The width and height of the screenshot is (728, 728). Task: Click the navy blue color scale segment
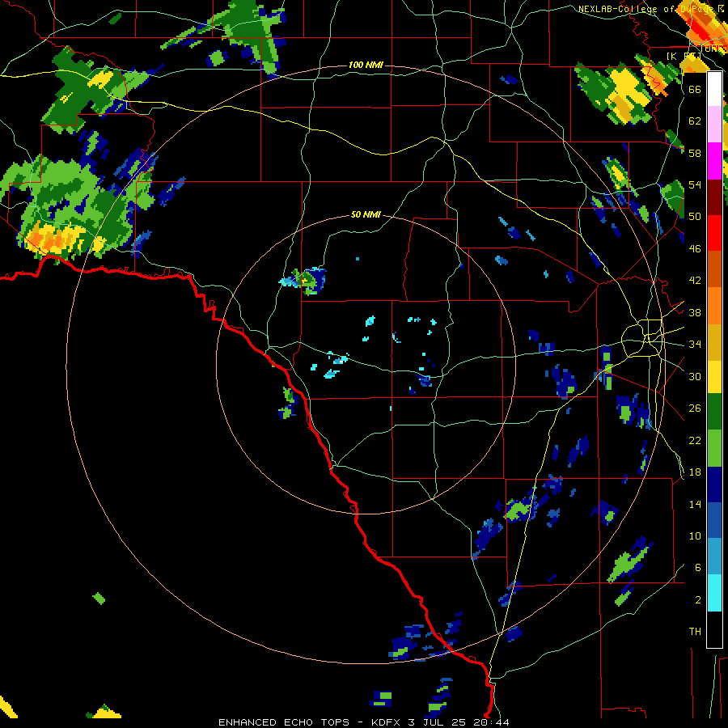tap(714, 485)
